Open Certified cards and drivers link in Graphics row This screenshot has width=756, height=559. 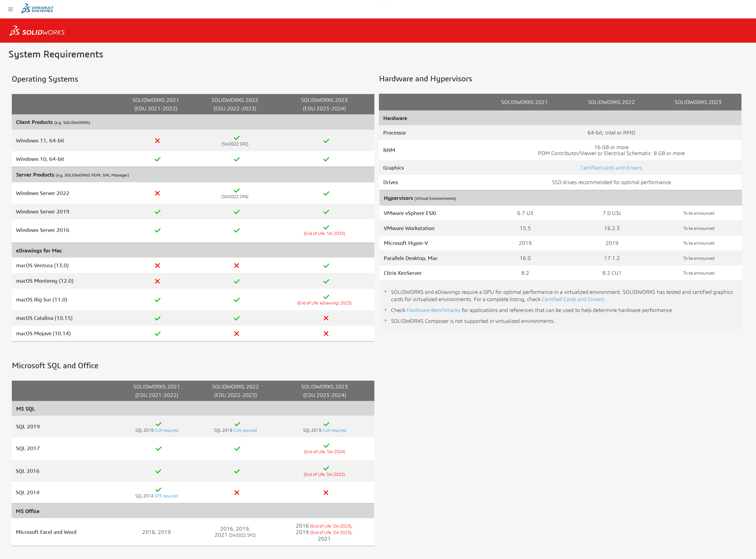[611, 168]
